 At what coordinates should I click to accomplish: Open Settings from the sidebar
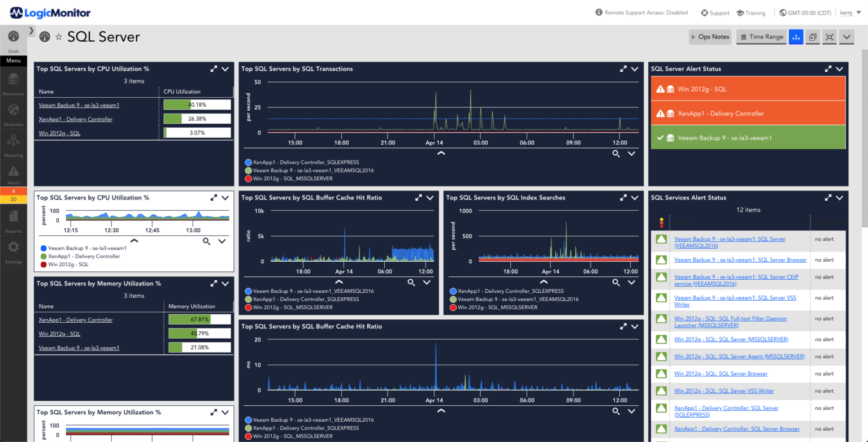tap(13, 248)
